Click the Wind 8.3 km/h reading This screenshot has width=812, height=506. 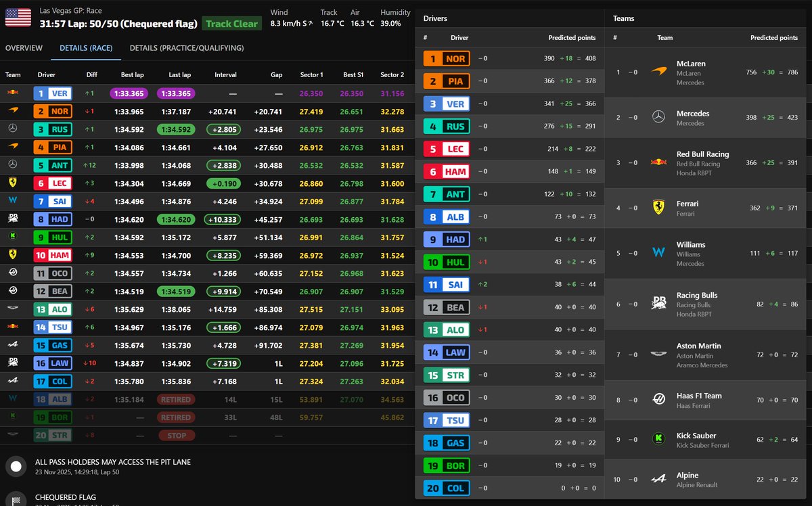pos(292,24)
